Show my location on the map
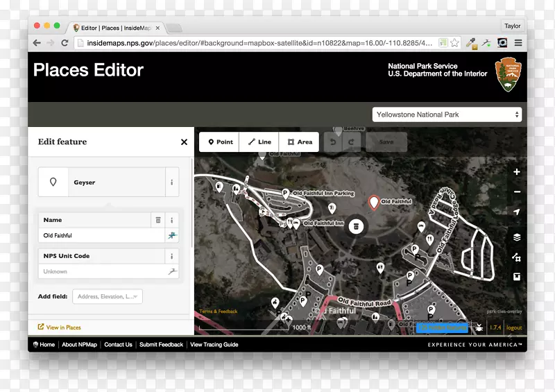 (517, 212)
